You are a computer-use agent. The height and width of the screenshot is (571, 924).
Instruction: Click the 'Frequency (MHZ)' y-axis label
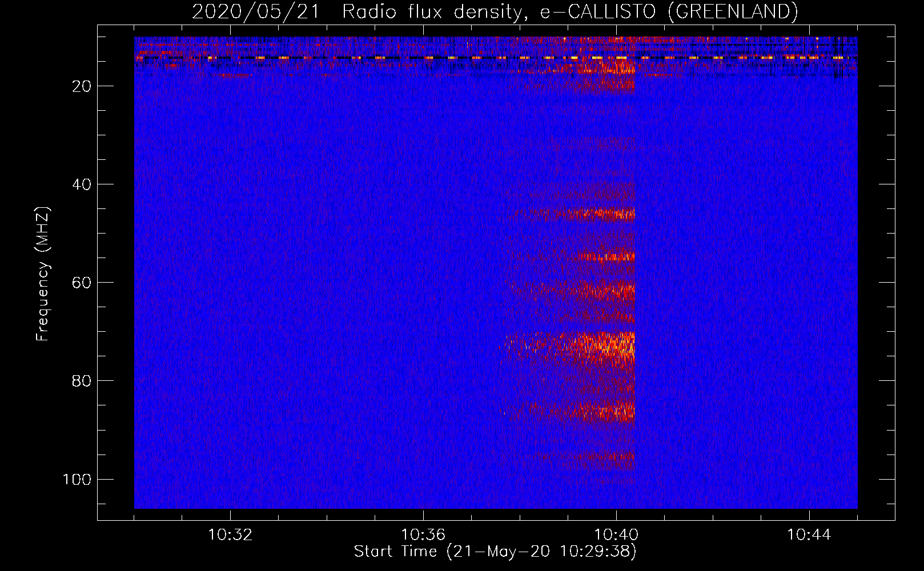click(43, 274)
